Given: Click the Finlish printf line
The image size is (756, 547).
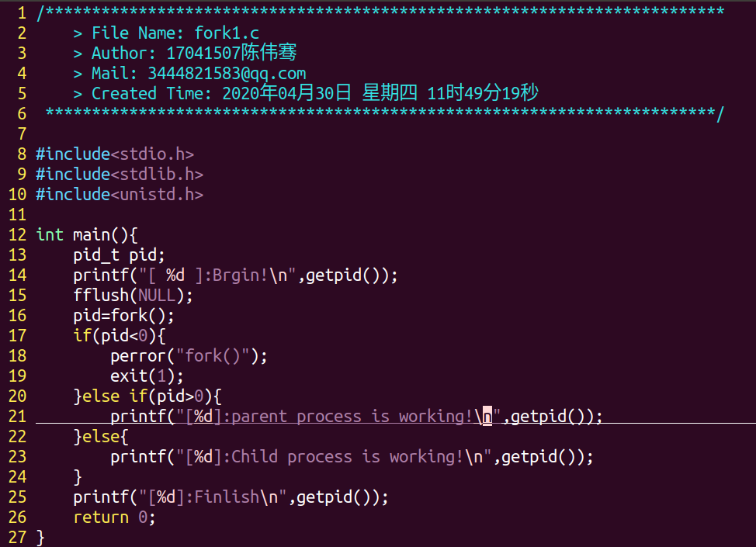Looking at the screenshot, I should [230, 497].
